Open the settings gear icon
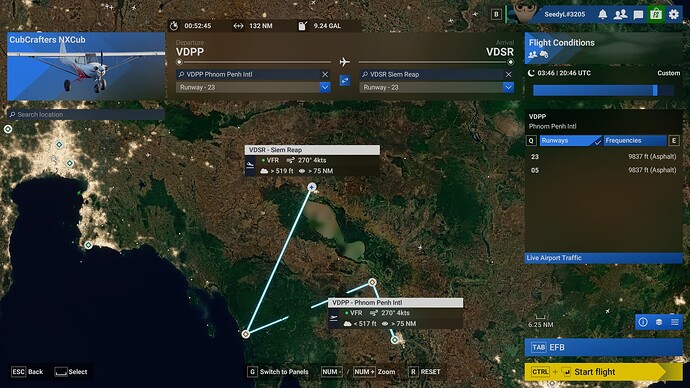The image size is (690, 388). click(674, 14)
